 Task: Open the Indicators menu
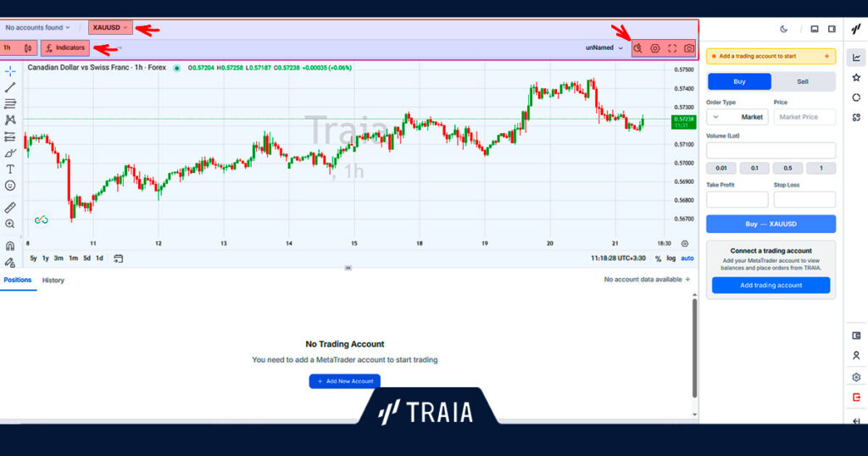[x=65, y=48]
